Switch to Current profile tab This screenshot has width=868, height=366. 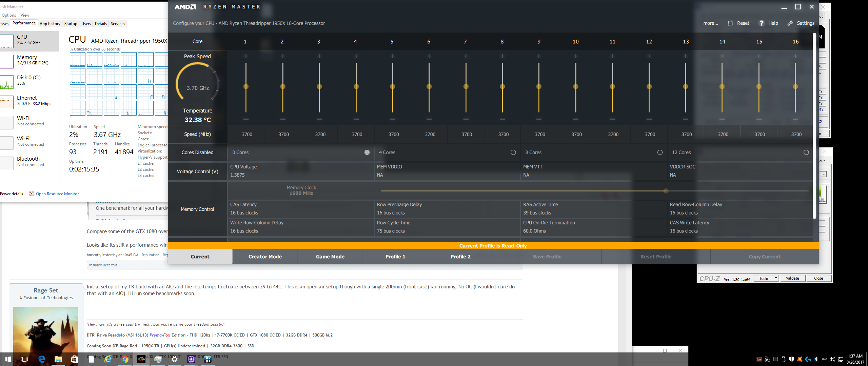point(200,257)
